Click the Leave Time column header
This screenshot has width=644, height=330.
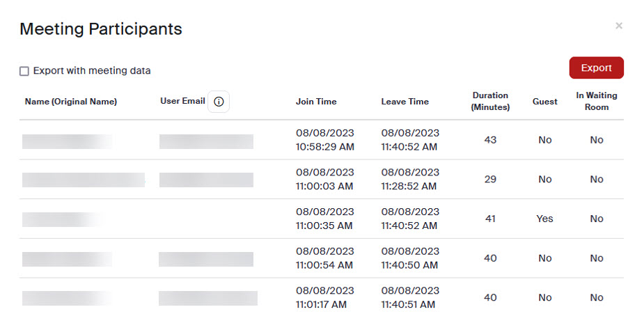click(405, 102)
